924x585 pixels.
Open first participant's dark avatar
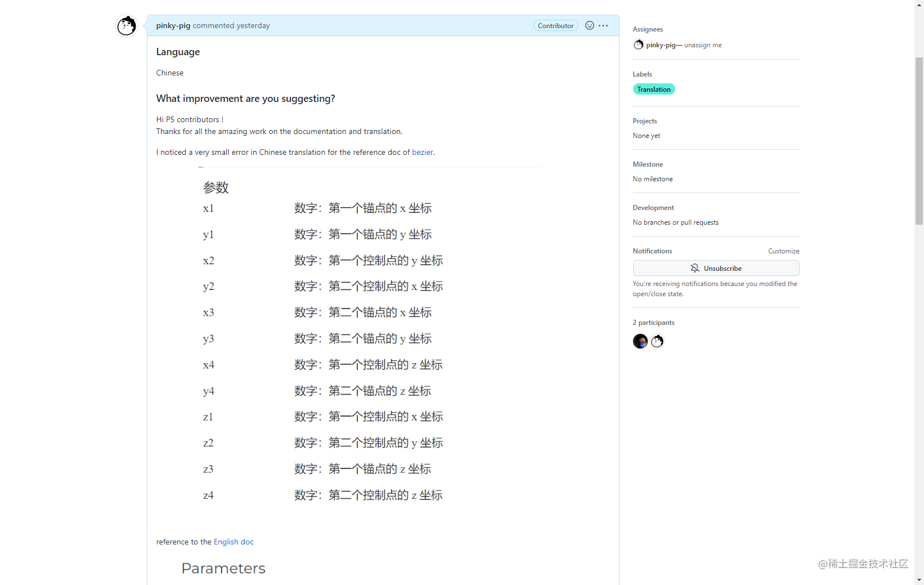(x=640, y=341)
